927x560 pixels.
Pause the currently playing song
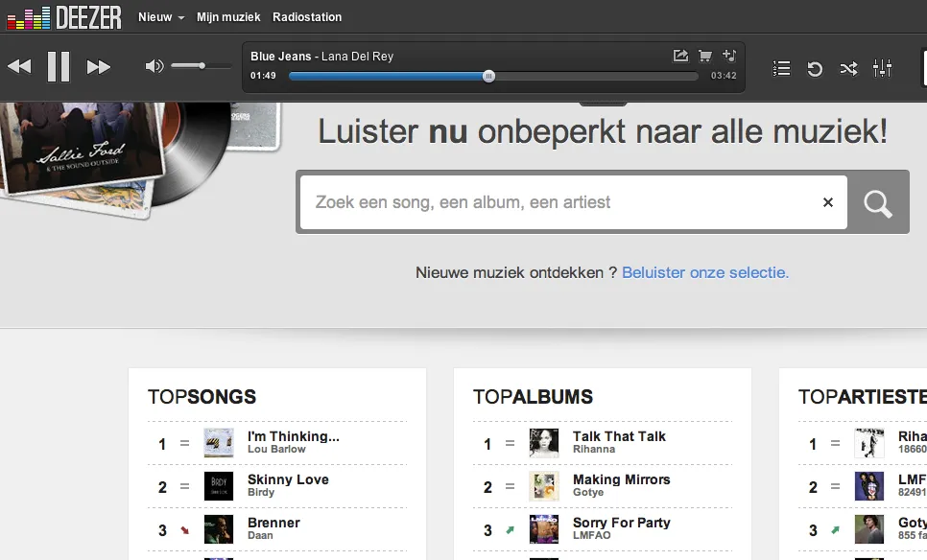pos(59,66)
